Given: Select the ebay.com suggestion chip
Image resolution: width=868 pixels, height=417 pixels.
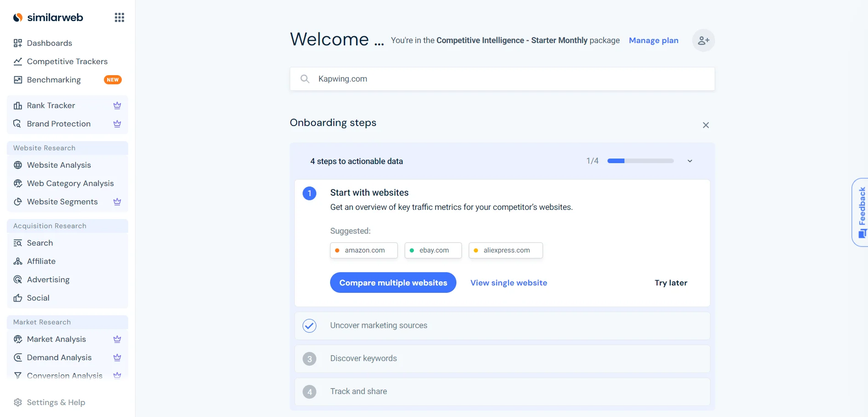Looking at the screenshot, I should coord(433,250).
